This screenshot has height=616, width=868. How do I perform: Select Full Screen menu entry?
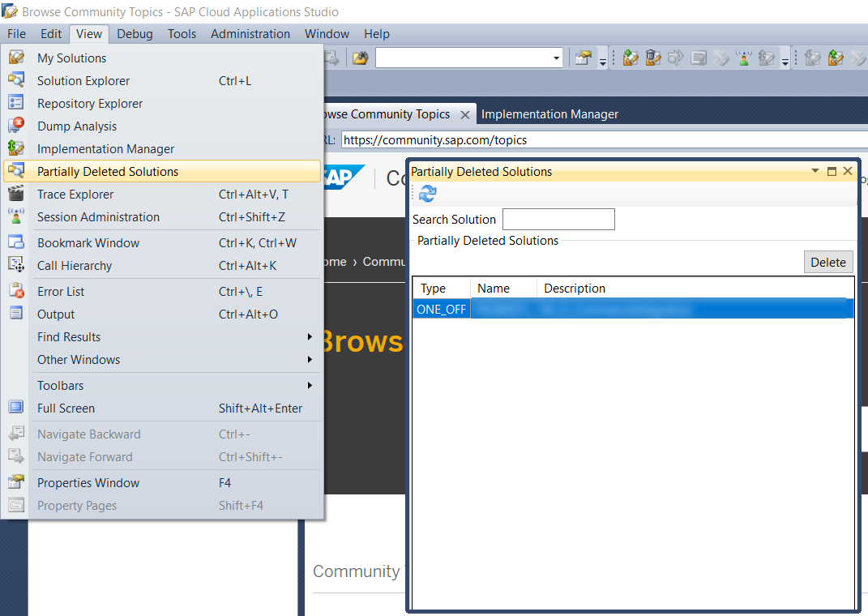tap(162, 409)
